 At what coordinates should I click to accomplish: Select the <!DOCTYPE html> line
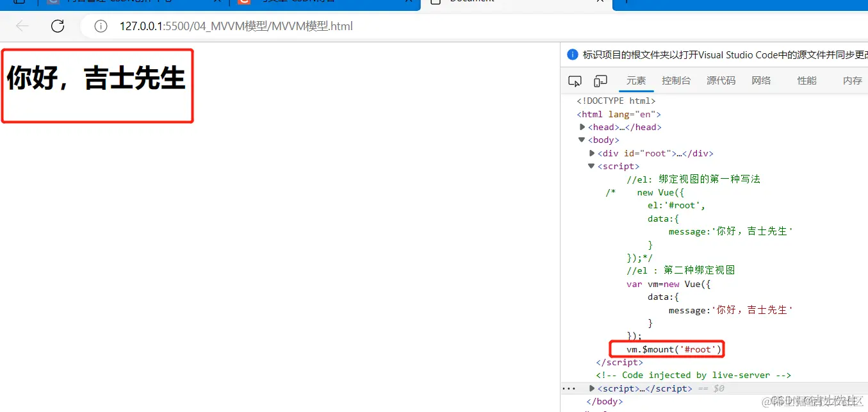pyautogui.click(x=616, y=101)
